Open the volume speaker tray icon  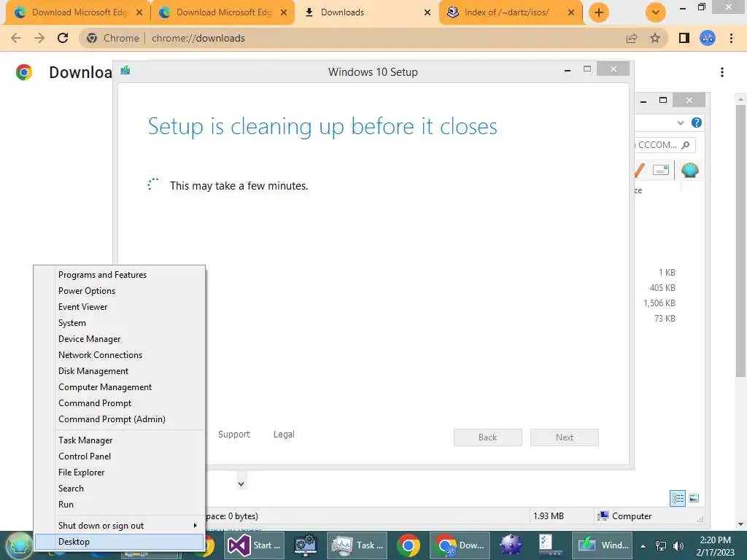[678, 545]
